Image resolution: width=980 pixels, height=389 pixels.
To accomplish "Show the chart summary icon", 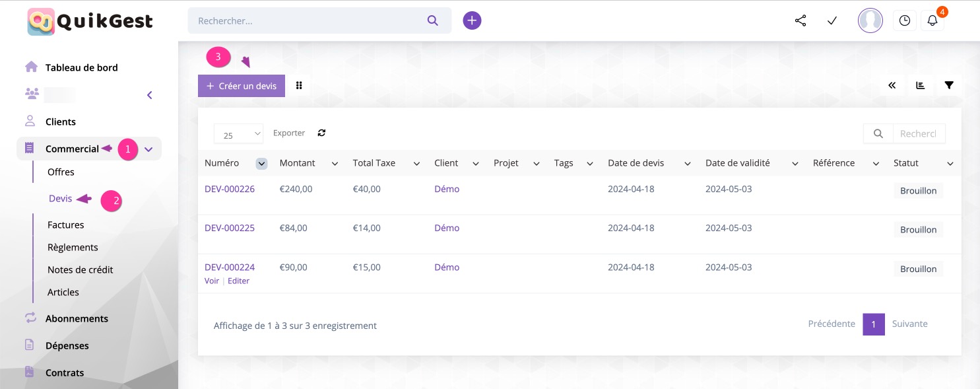I will pos(921,85).
